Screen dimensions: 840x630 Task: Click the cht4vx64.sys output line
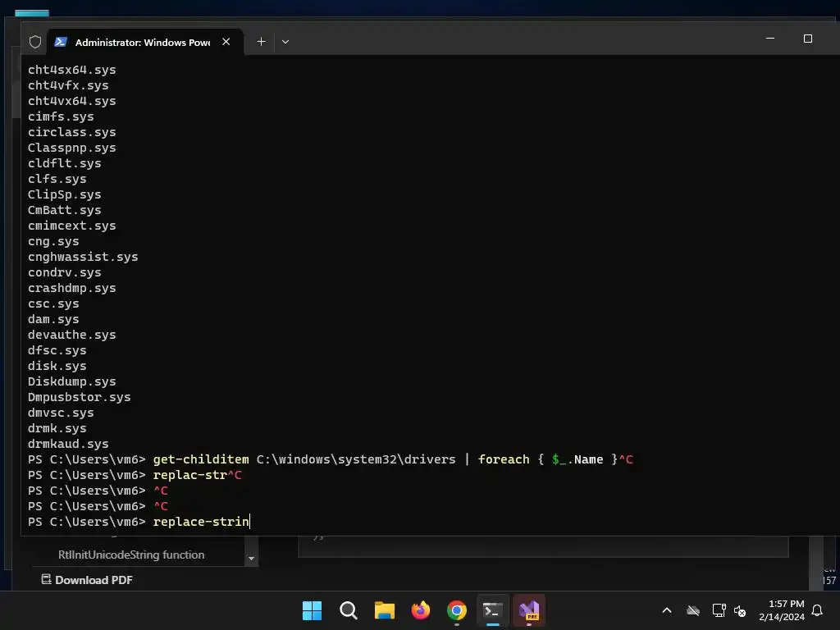click(72, 101)
